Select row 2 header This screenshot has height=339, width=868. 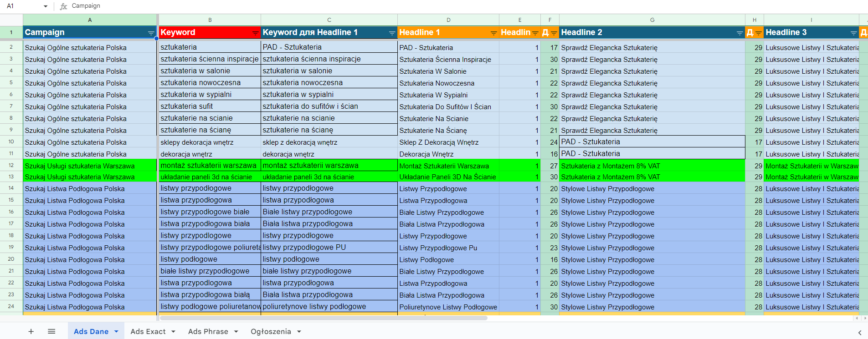[x=11, y=47]
